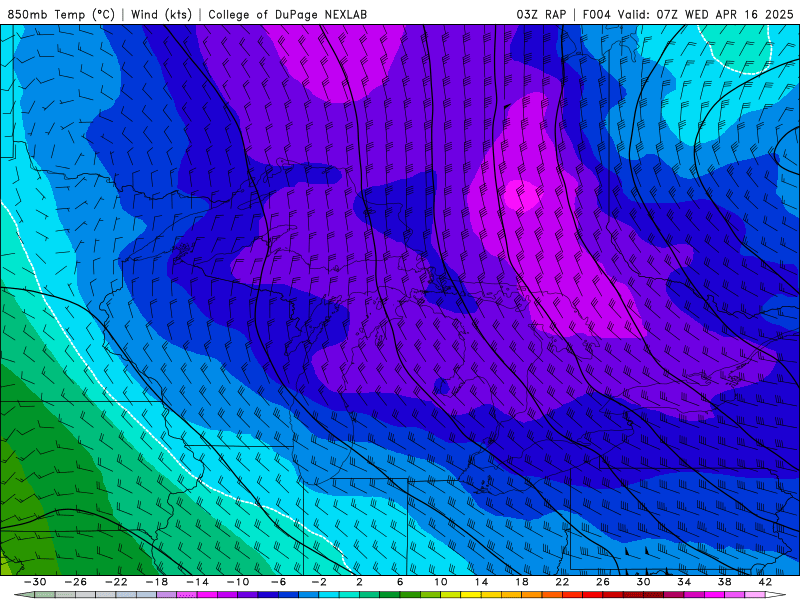Click the "F004" forecast hour text
800x600 pixels.
pyautogui.click(x=596, y=14)
